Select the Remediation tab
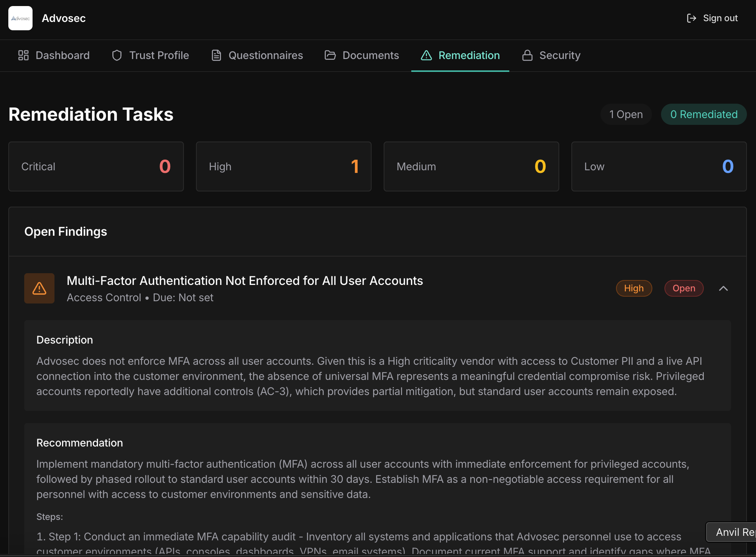Screen dimensions: 756x557 460,55
